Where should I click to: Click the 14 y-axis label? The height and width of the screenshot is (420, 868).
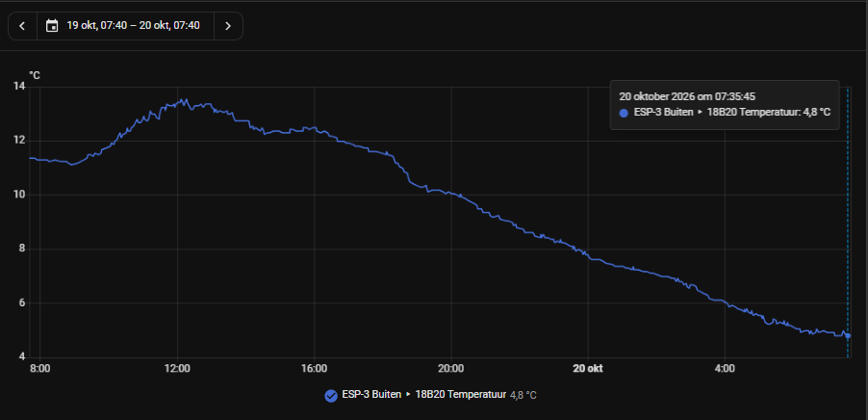pos(19,86)
